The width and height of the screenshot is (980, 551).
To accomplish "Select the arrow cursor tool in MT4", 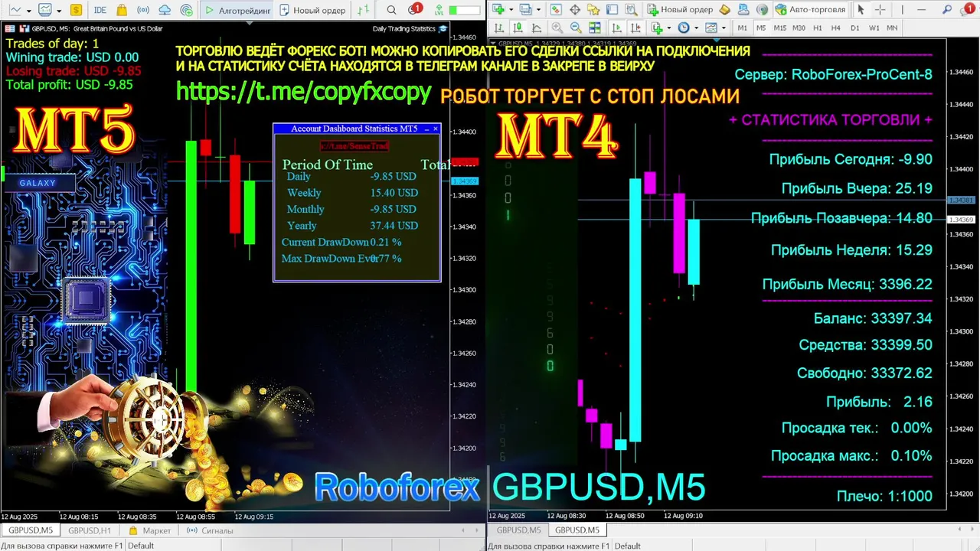I will (861, 9).
